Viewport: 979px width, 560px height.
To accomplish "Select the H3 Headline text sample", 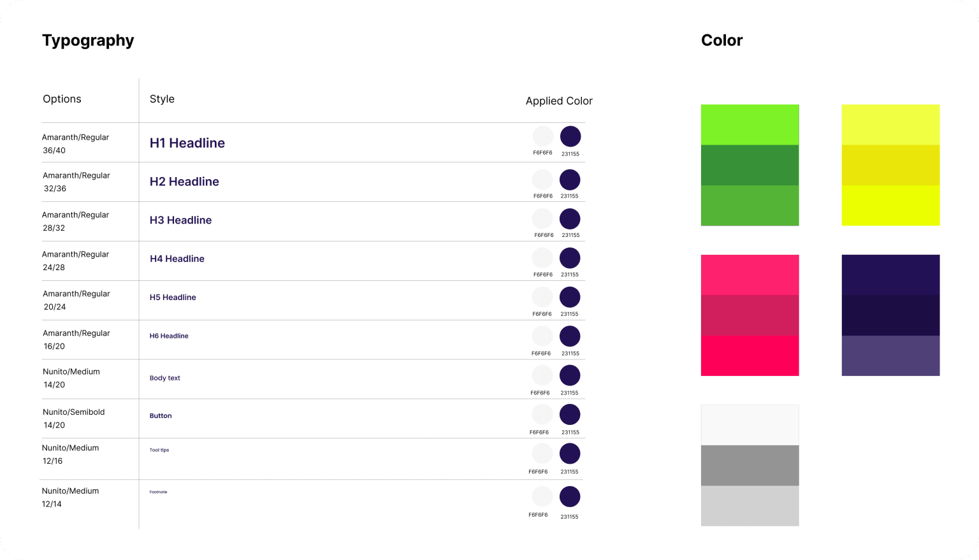I will pos(180,220).
